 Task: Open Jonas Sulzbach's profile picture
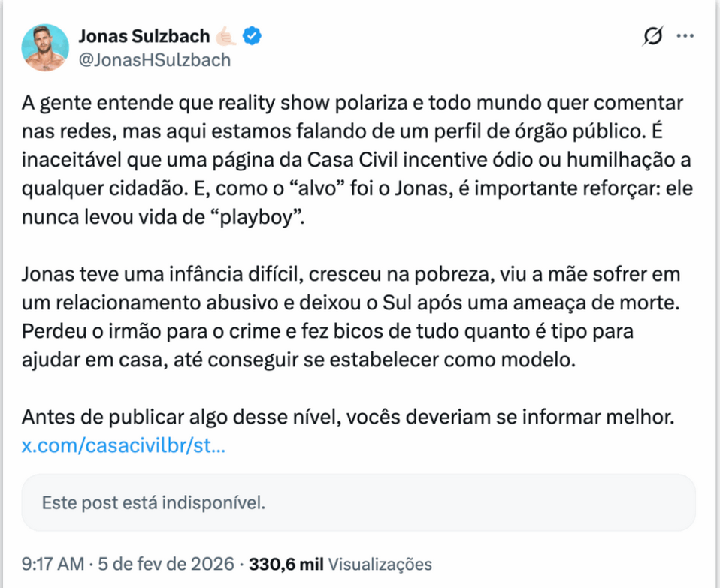coord(46,47)
